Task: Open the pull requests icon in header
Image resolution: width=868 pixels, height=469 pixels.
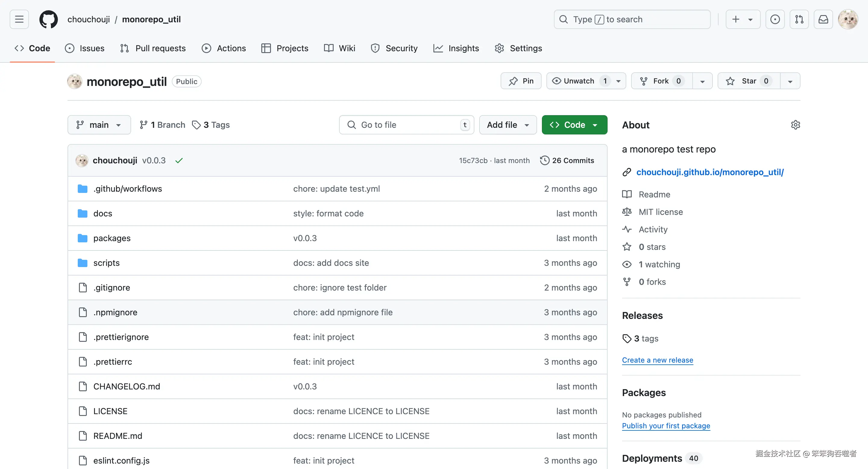Action: tap(799, 19)
